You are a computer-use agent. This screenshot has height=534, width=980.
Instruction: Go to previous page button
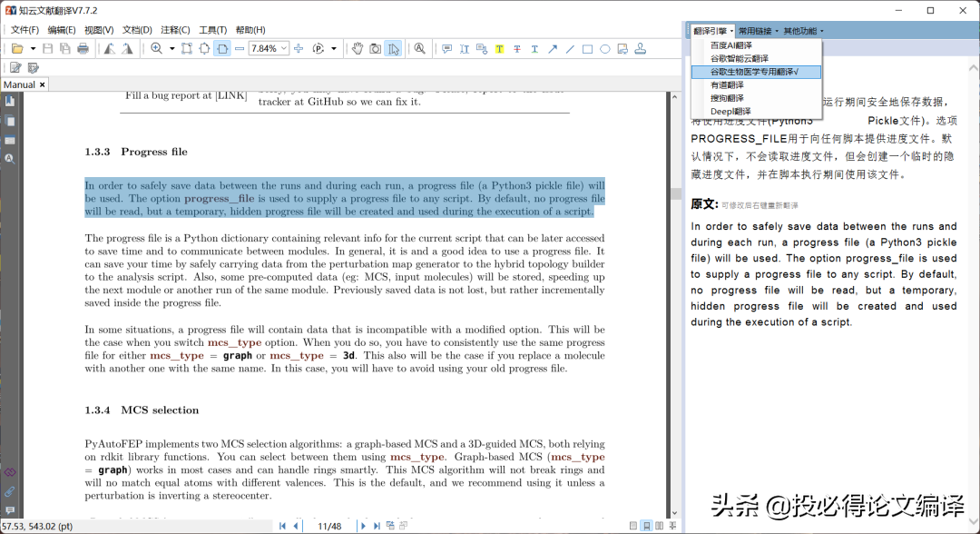click(x=296, y=526)
